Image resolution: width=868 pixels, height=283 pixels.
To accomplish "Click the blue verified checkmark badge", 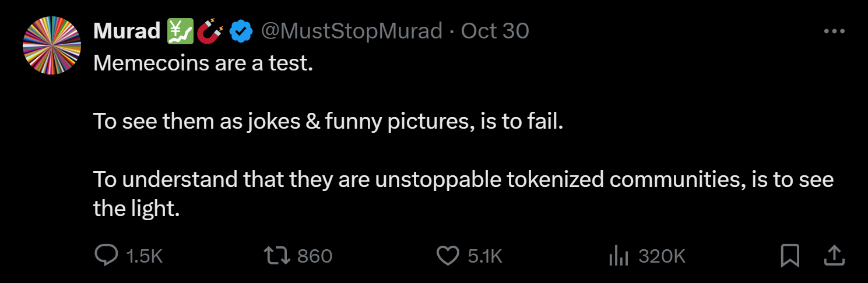I will coord(240,31).
